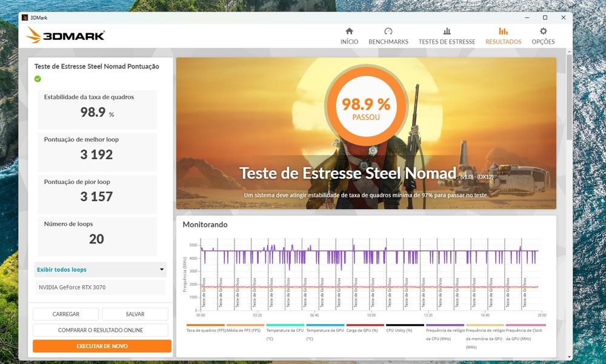Click the Pontuação de melhor loop value 3 192
606x364 pixels.
pyautogui.click(x=96, y=154)
